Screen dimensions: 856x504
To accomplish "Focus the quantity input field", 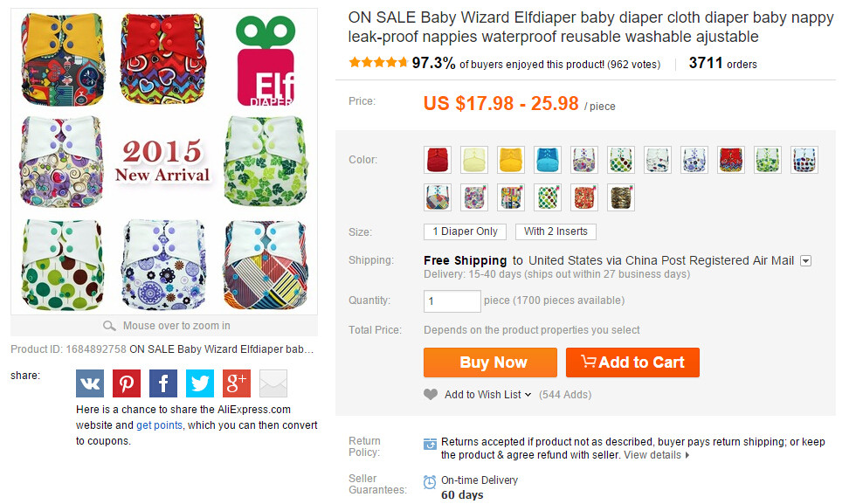I will coord(452,300).
